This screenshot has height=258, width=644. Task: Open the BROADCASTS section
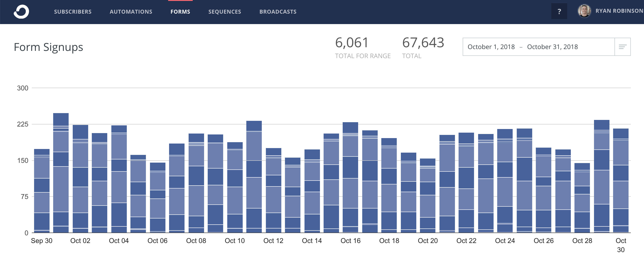pyautogui.click(x=278, y=12)
